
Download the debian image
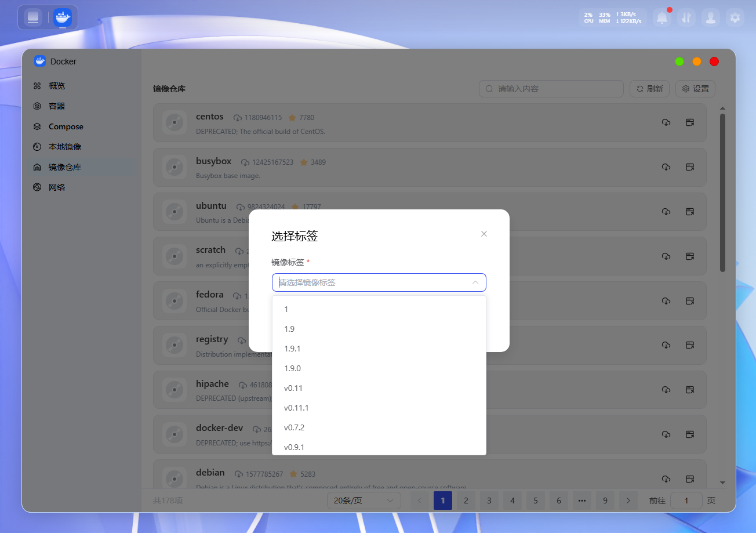(666, 479)
